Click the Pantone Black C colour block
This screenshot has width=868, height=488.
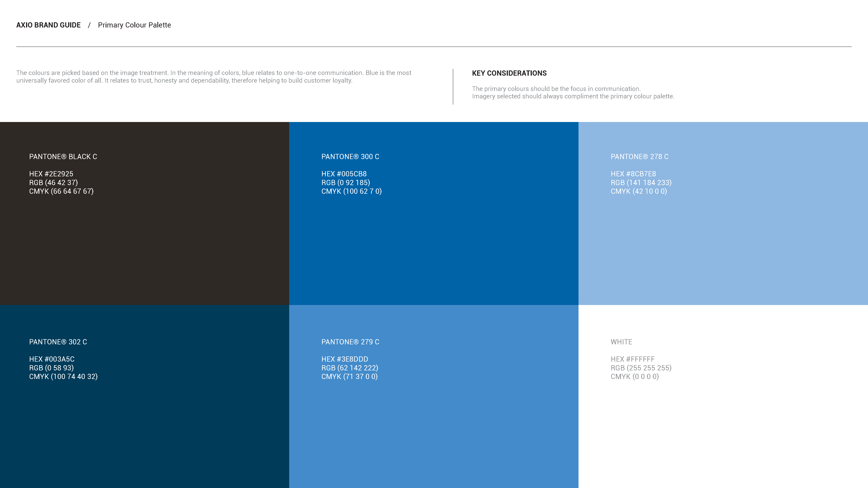click(145, 214)
